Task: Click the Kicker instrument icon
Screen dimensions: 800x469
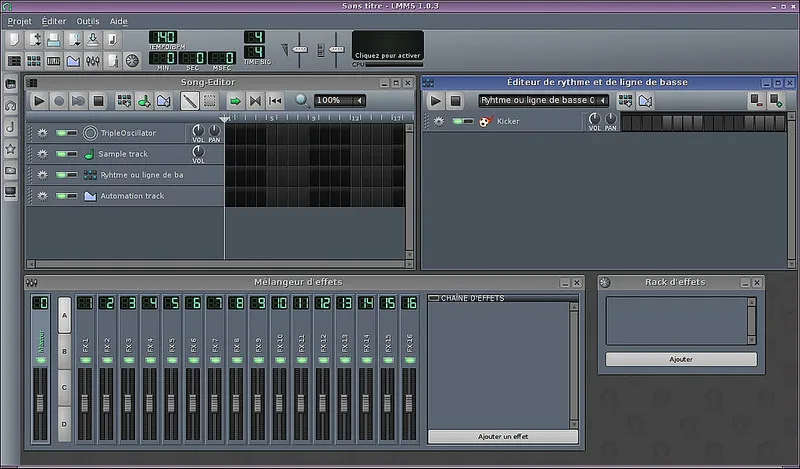Action: [485, 121]
